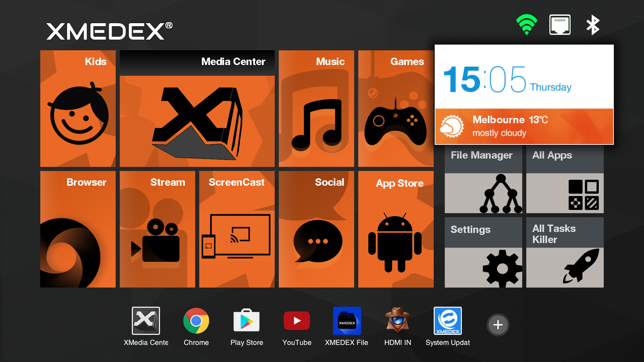The width and height of the screenshot is (644, 362).
Task: Run the All Tasks Killer tile
Action: [565, 252]
